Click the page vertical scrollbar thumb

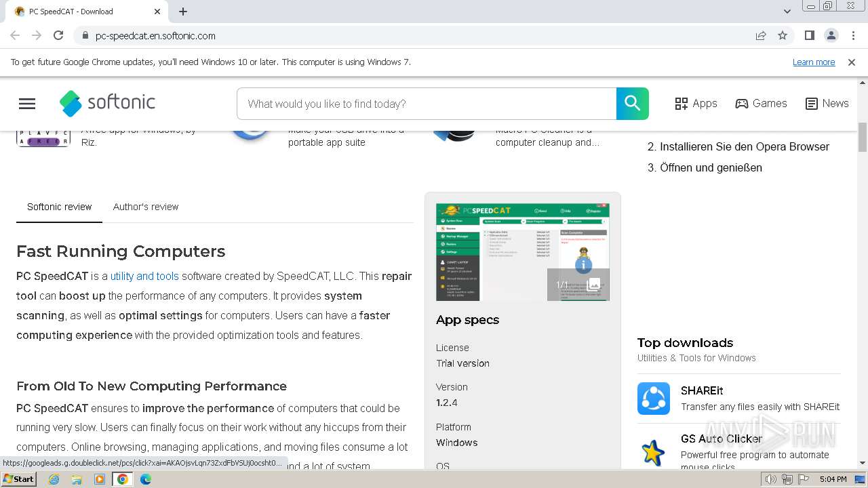(x=863, y=137)
